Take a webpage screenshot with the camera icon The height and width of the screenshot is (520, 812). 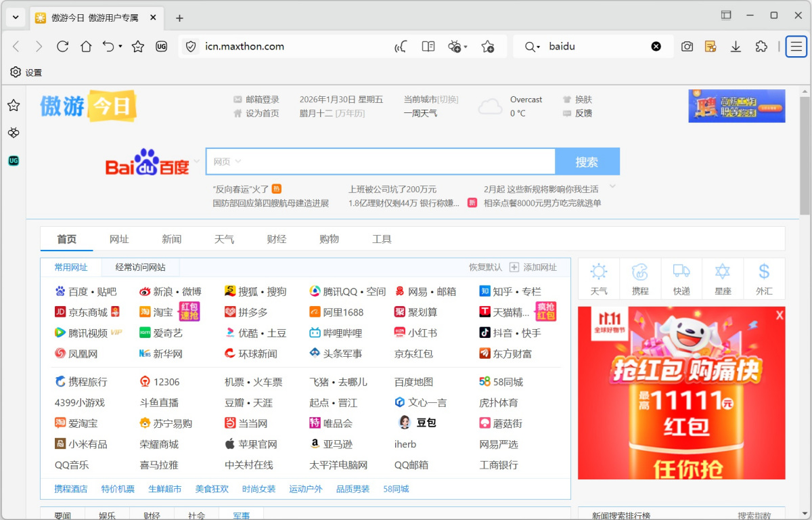point(687,46)
